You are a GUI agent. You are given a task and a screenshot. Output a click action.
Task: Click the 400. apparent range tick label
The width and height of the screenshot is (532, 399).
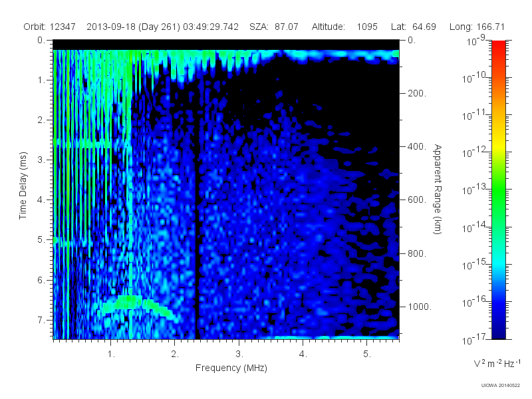(417, 146)
